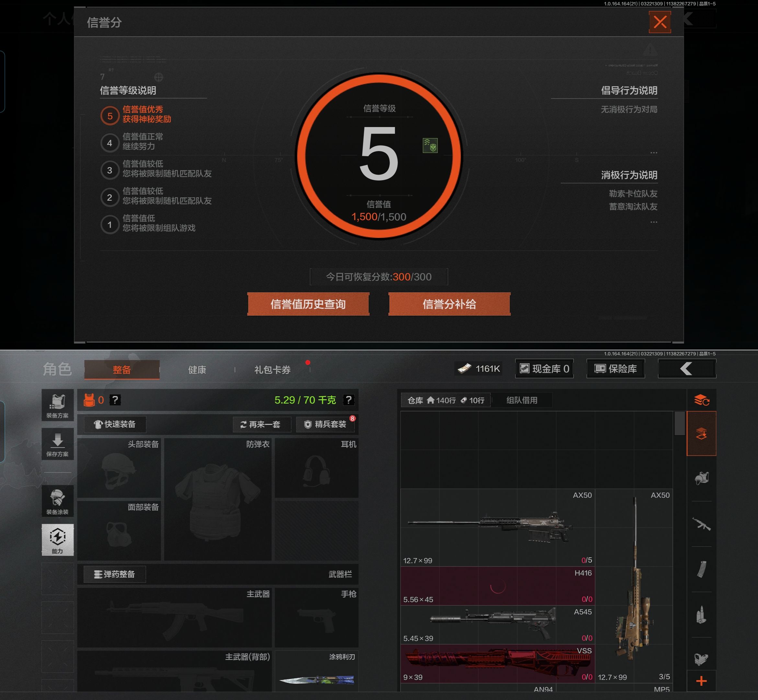Click the 信誉值历史查询 button
This screenshot has width=758, height=700.
(308, 304)
